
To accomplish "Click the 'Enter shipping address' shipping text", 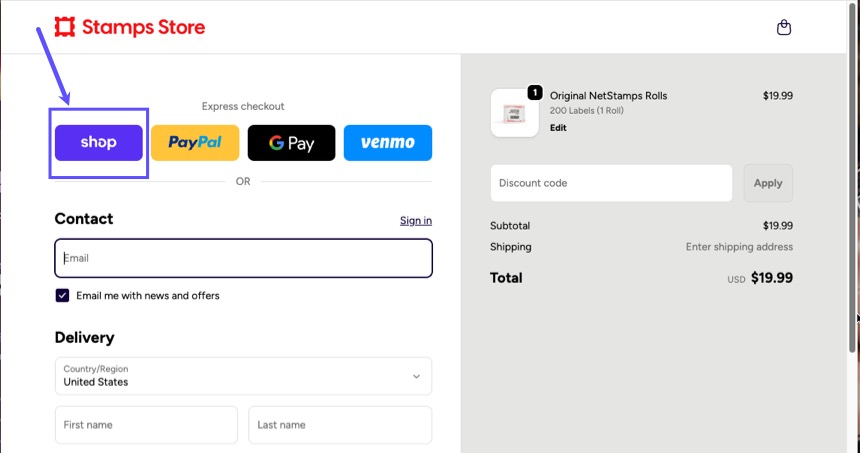I will click(x=739, y=247).
